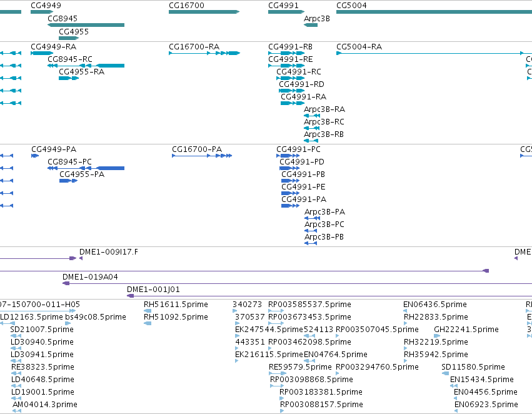The height and width of the screenshot is (414, 532).
Task: Select EST label LD12163.5prime
Action: [x=31, y=317]
